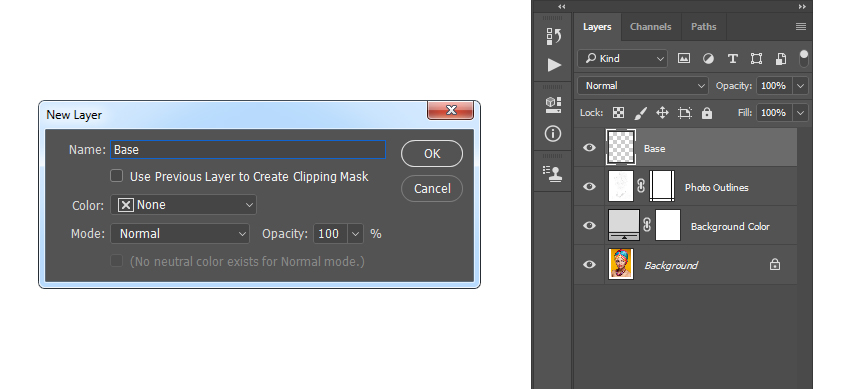Open the Mode dropdown in New Layer

180,234
